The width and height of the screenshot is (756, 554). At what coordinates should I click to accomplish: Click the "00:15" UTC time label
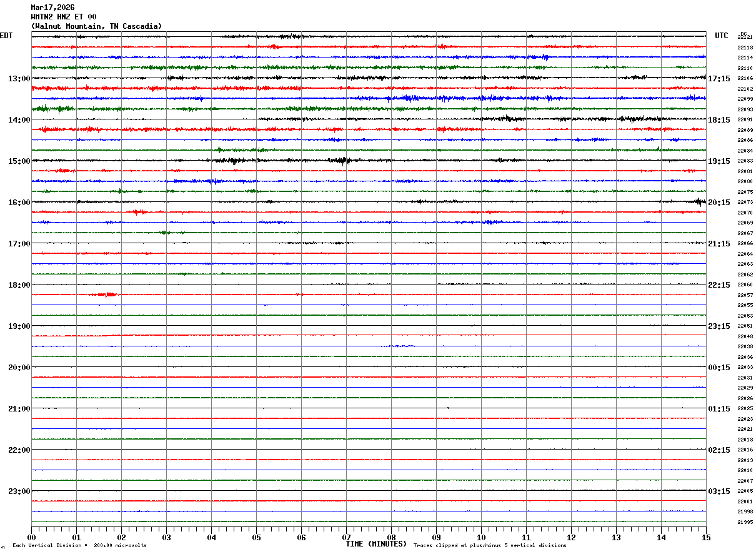tap(719, 368)
